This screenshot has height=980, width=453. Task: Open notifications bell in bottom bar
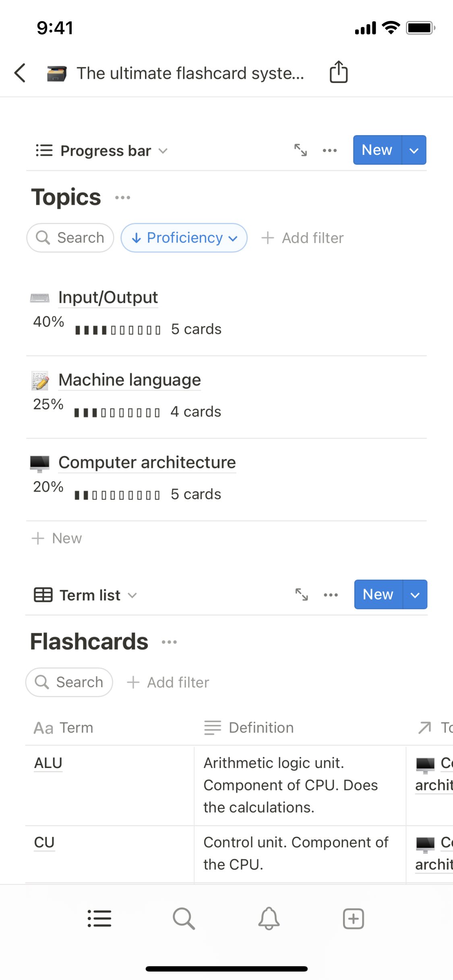tap(269, 919)
